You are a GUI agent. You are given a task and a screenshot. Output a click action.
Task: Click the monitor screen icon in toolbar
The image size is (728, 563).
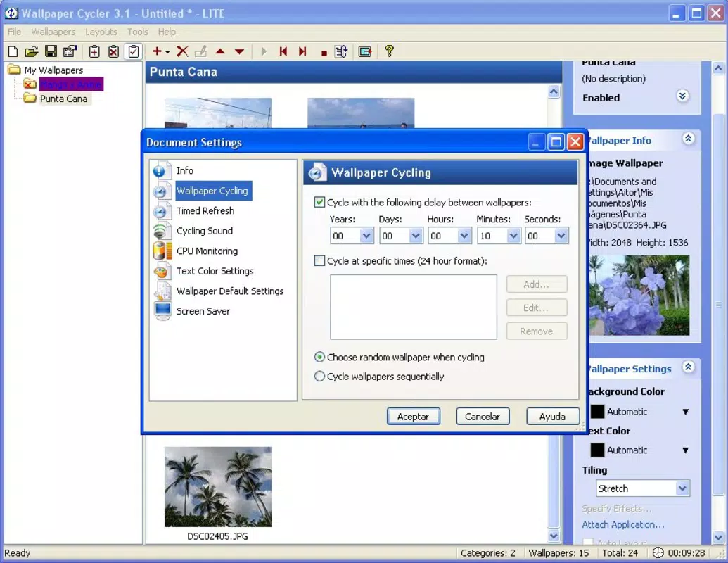(365, 51)
